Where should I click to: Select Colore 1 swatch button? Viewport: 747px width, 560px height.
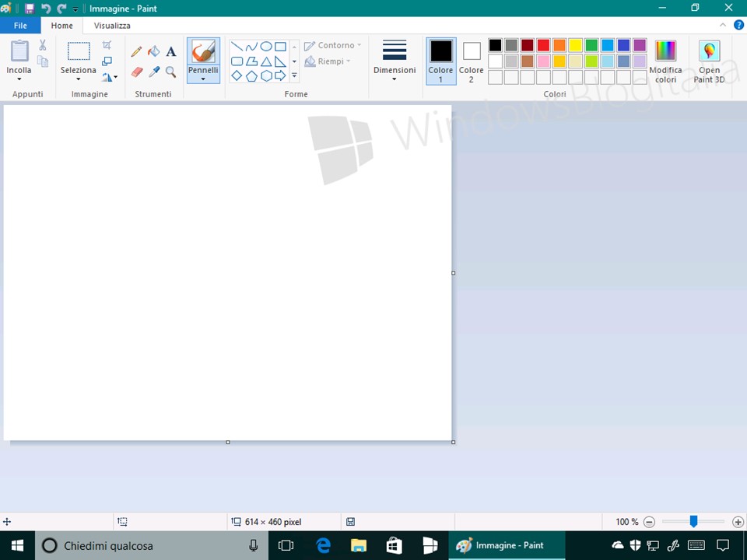click(x=440, y=61)
